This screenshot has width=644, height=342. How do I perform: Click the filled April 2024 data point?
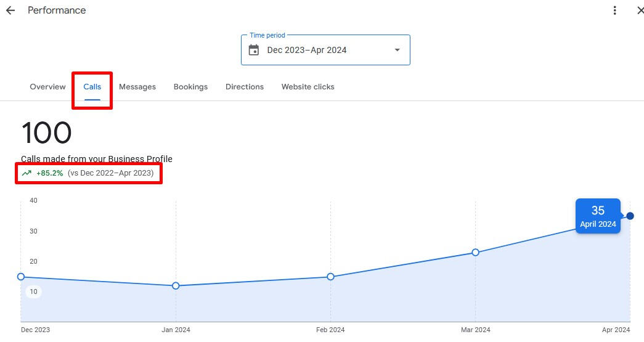click(x=630, y=216)
